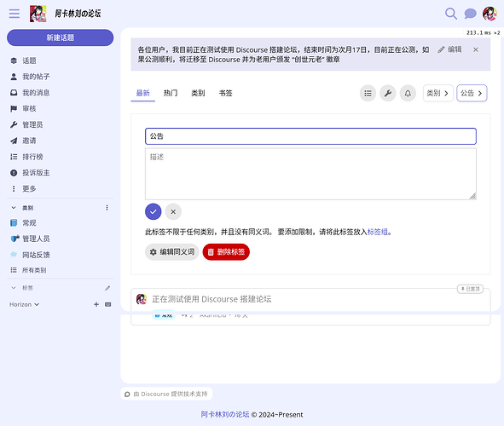Switch to the 类别 tab

198,93
